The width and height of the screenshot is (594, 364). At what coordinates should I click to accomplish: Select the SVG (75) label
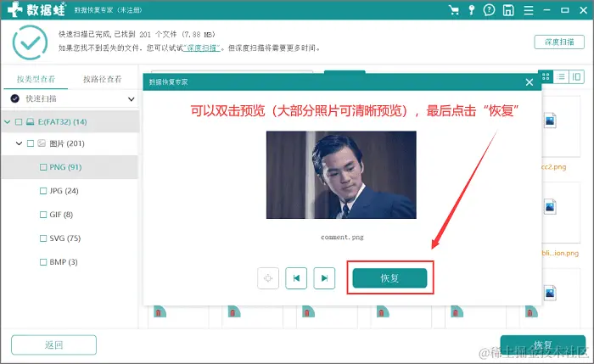pyautogui.click(x=65, y=238)
